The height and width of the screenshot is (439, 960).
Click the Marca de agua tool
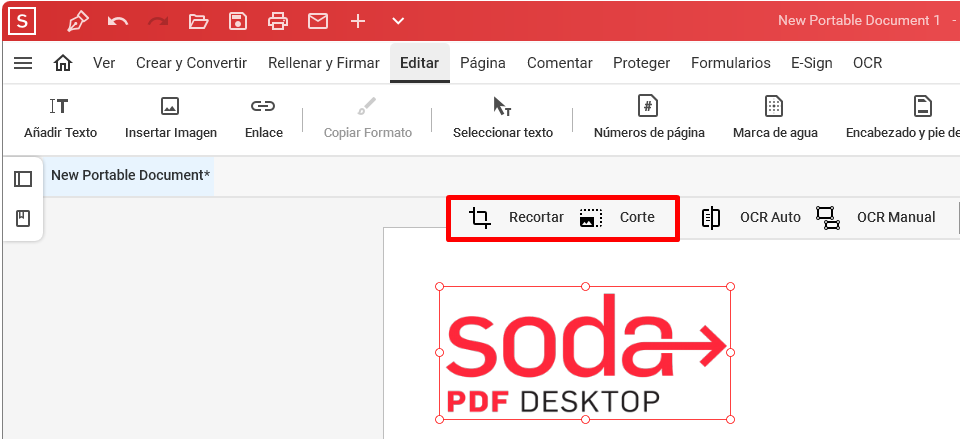tap(775, 118)
